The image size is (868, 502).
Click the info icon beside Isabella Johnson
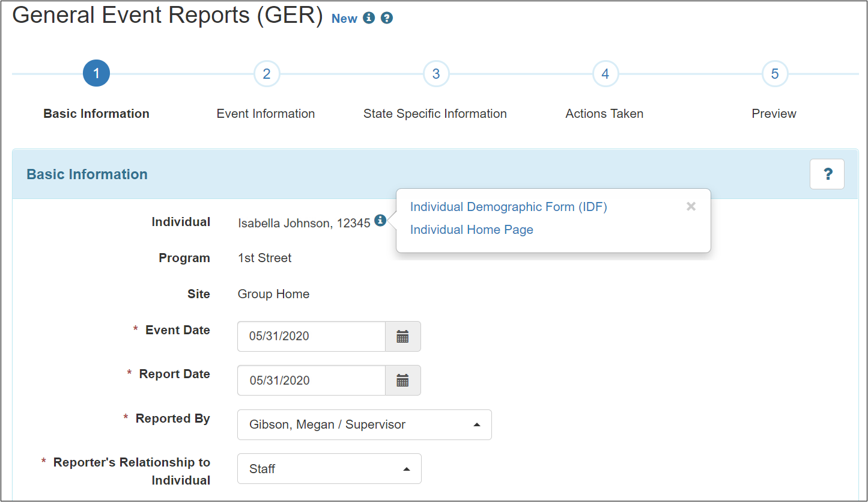(x=380, y=221)
